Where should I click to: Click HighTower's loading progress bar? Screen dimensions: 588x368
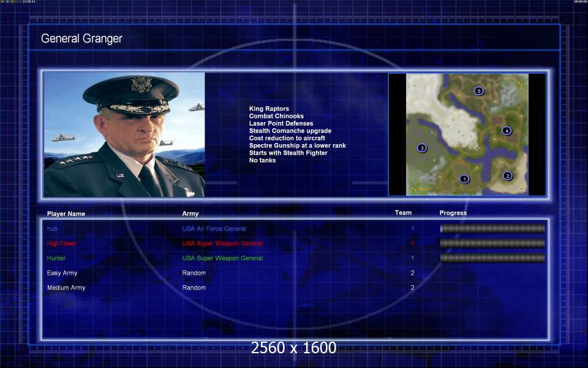(492, 243)
